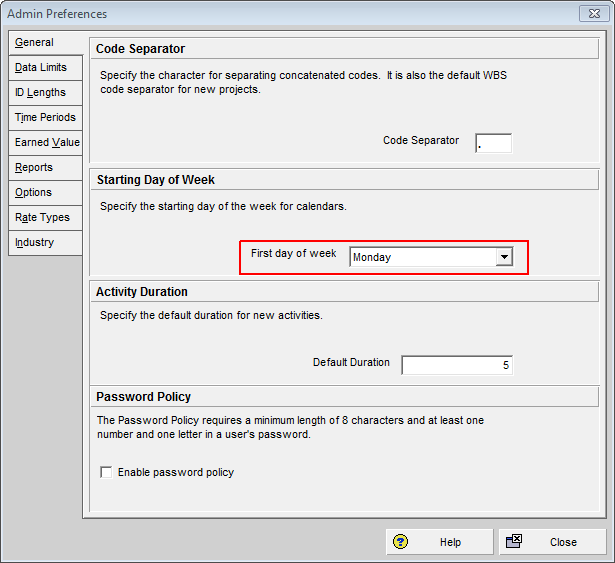Image resolution: width=615 pixels, height=563 pixels.
Task: Switch to the Data Limits tab
Action: click(x=41, y=68)
